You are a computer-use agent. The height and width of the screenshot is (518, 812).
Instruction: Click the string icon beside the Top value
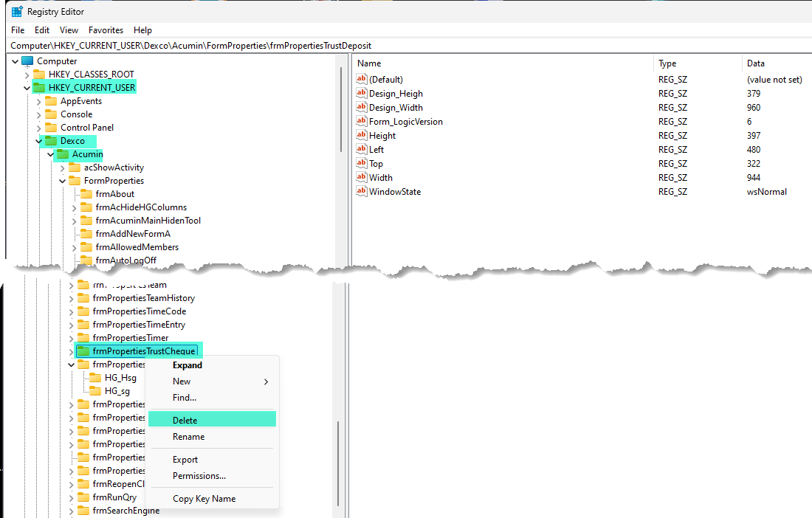click(362, 163)
